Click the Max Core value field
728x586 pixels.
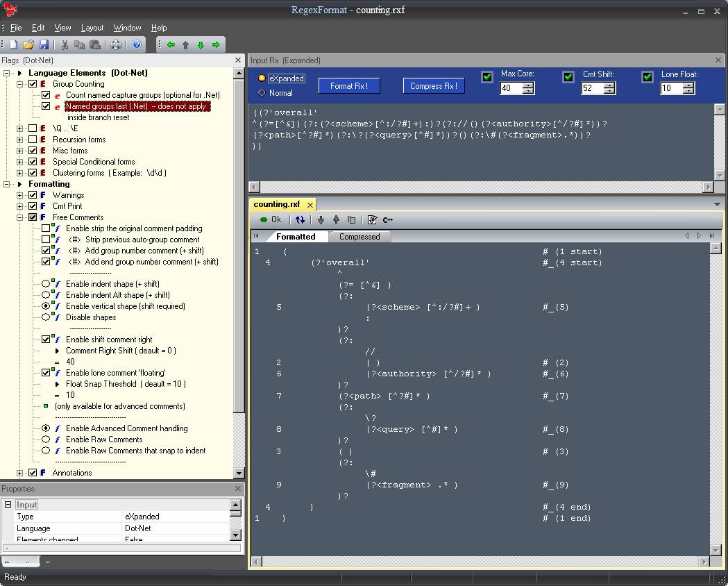point(511,88)
